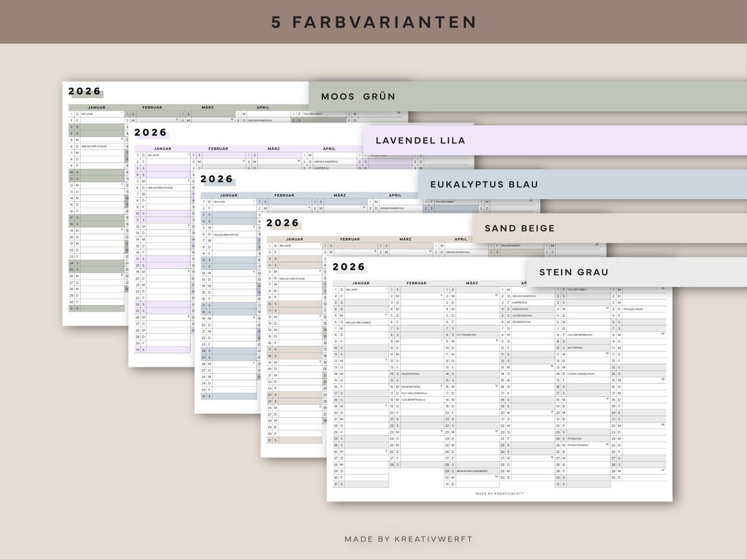This screenshot has width=747, height=560.
Task: Click "2026" on the blue calendar
Action: (217, 179)
